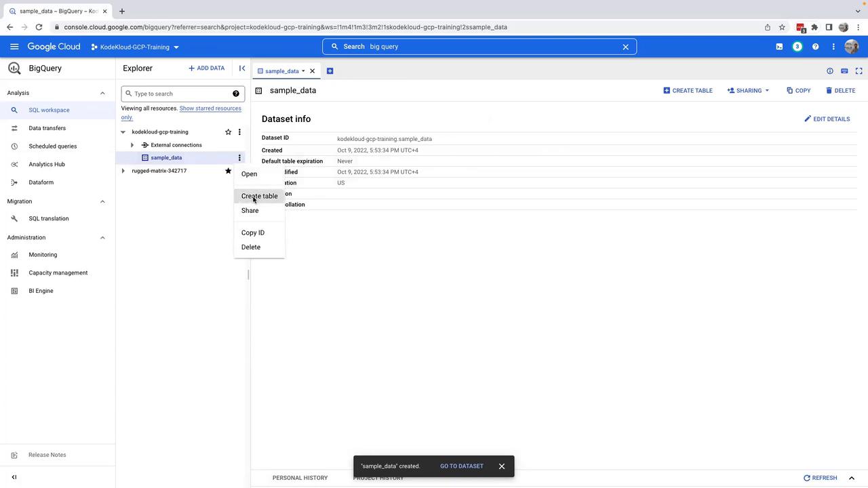
Task: Click the Dataform icon
Action: click(14, 183)
